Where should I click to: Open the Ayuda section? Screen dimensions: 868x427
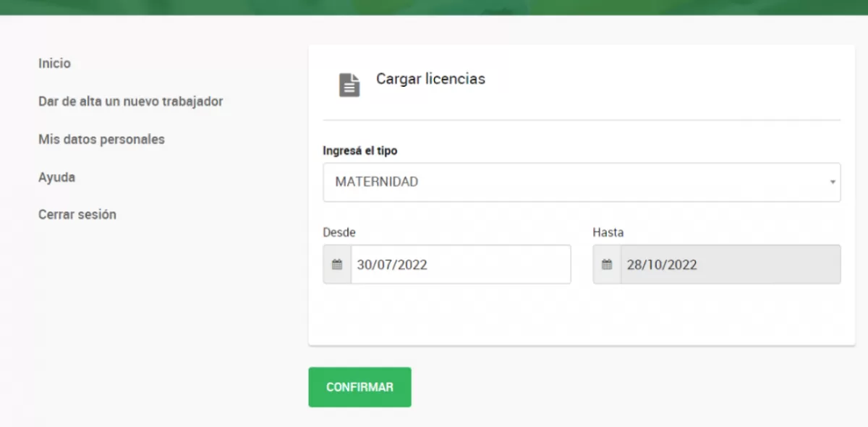tap(56, 177)
